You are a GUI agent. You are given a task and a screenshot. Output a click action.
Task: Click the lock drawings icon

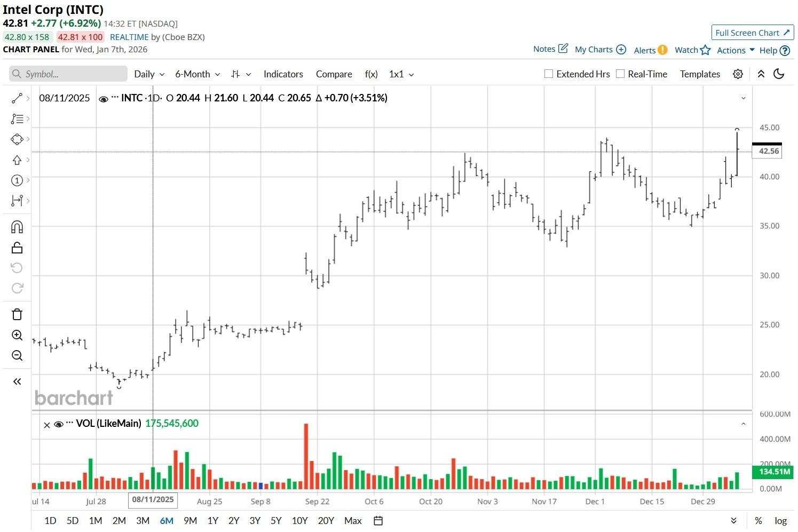(x=17, y=248)
